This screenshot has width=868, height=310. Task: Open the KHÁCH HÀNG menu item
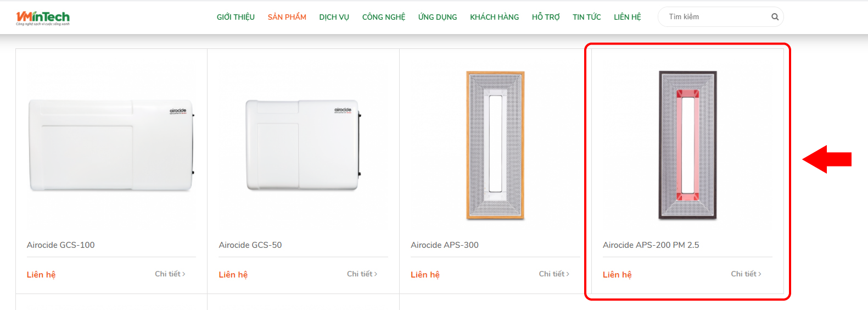(494, 17)
